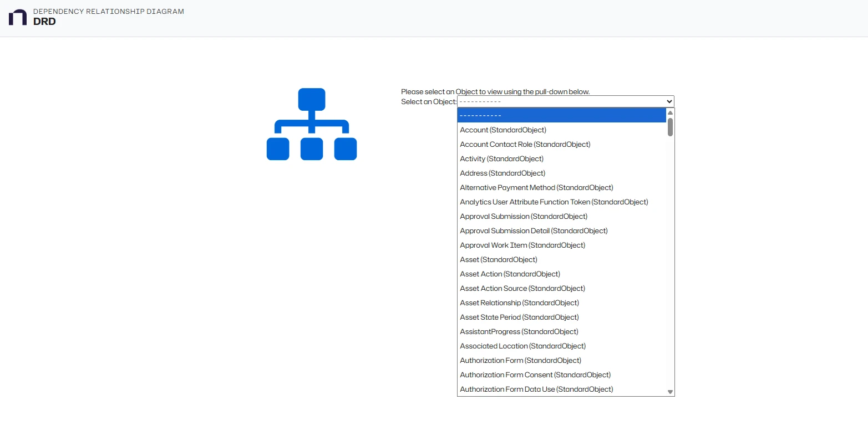Select Analytics User Attribute Function Token
868x446 pixels.
554,202
